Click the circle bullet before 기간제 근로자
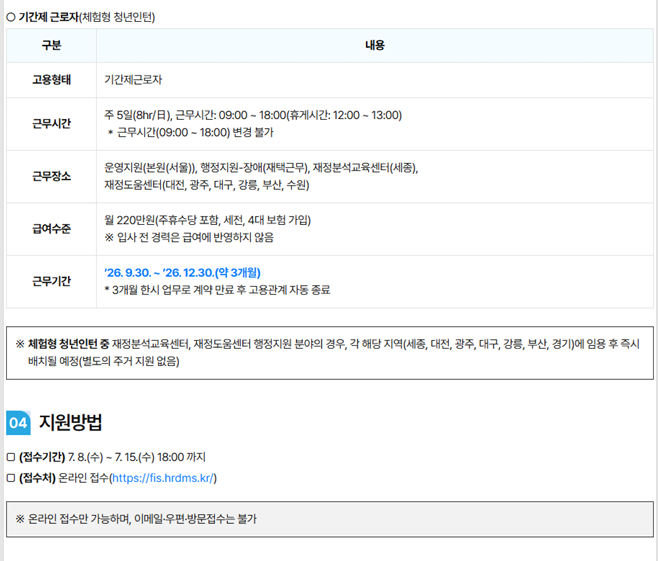Screen dimensions: 658x561 [11, 17]
